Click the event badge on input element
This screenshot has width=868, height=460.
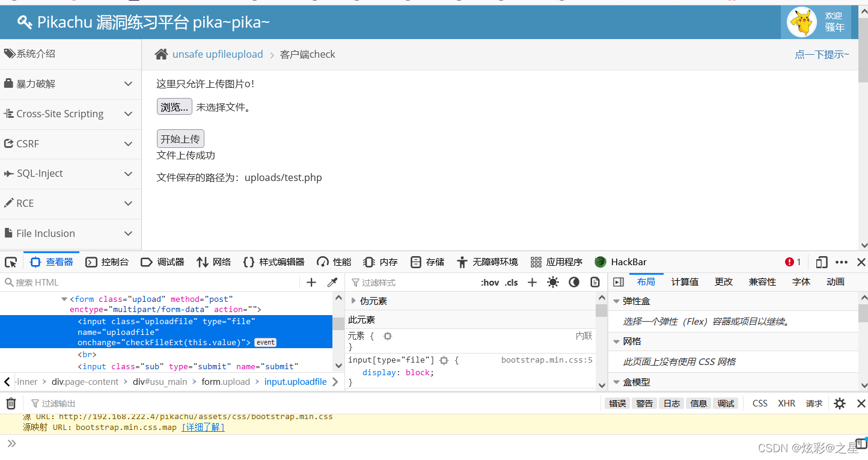click(265, 342)
